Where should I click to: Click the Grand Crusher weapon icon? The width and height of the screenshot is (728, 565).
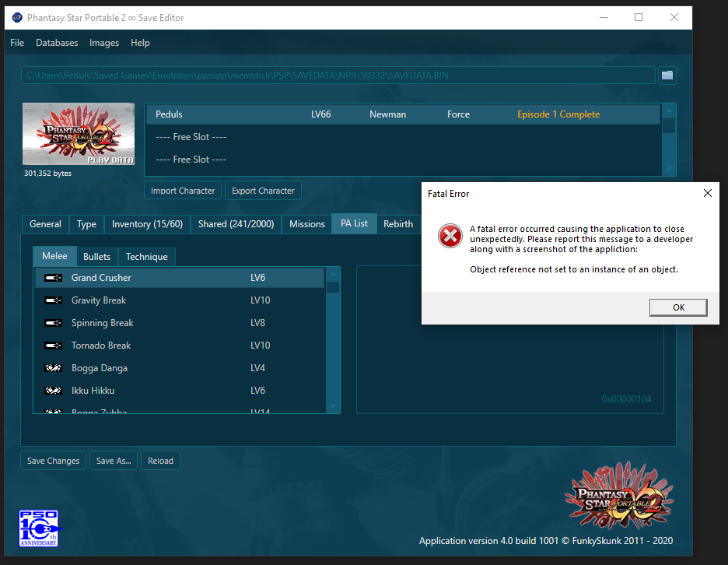pos(53,278)
